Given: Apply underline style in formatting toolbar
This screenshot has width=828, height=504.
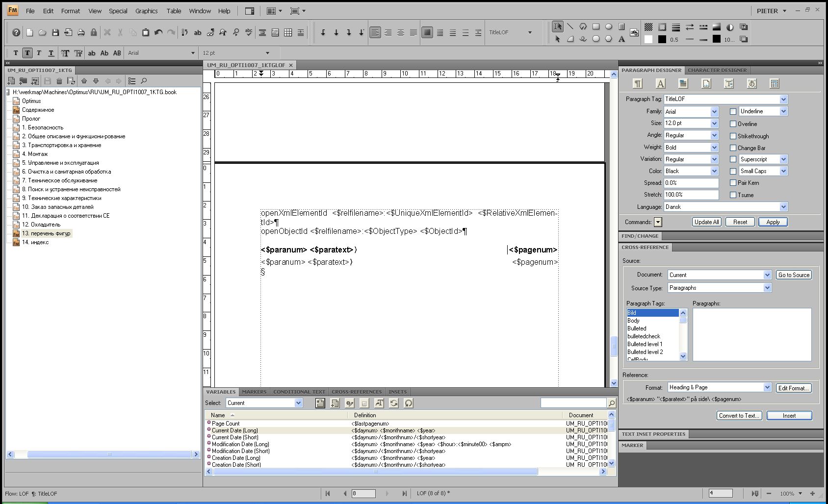Looking at the screenshot, I should [51, 53].
